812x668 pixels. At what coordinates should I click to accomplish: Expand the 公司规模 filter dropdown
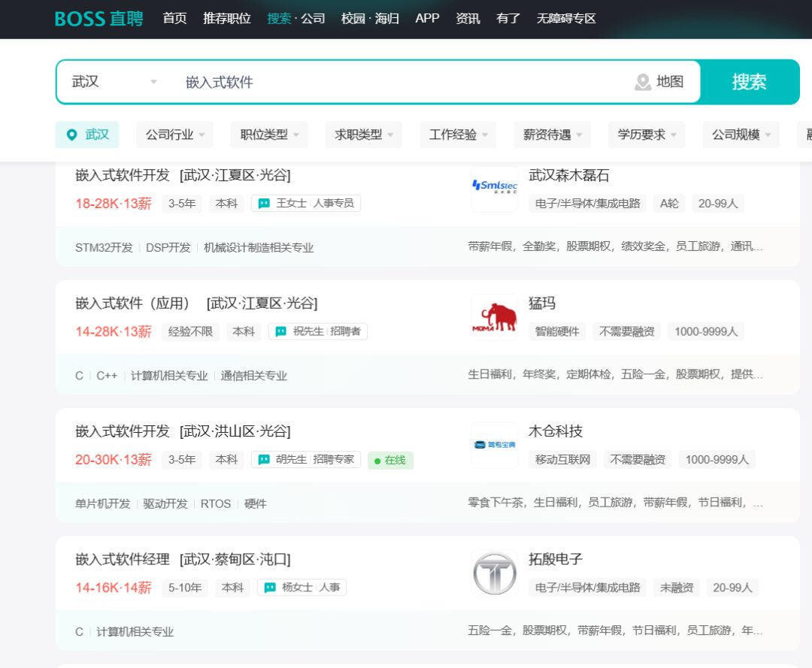(x=741, y=135)
